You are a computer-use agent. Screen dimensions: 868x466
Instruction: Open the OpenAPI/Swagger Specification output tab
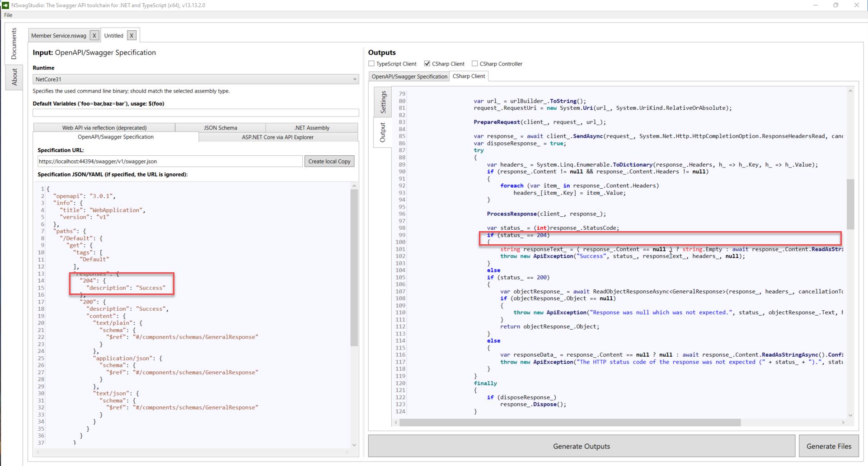(409, 77)
